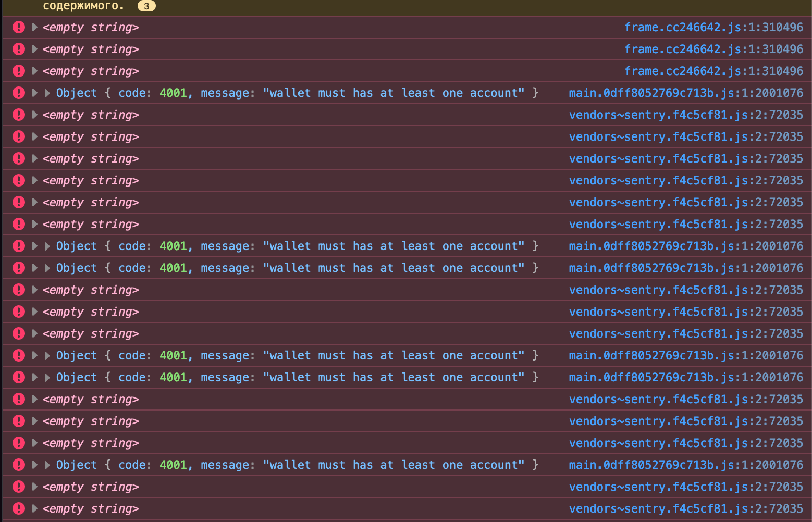
Task: Click the error badge showing count 3
Action: [146, 6]
